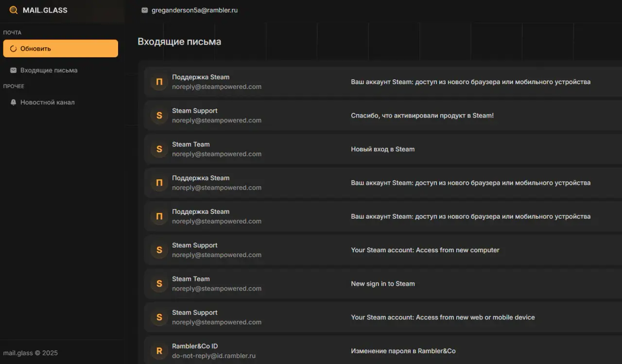Click the Rambler&Co ID sender name
Viewport: 622px width, 364px height.
pos(195,346)
